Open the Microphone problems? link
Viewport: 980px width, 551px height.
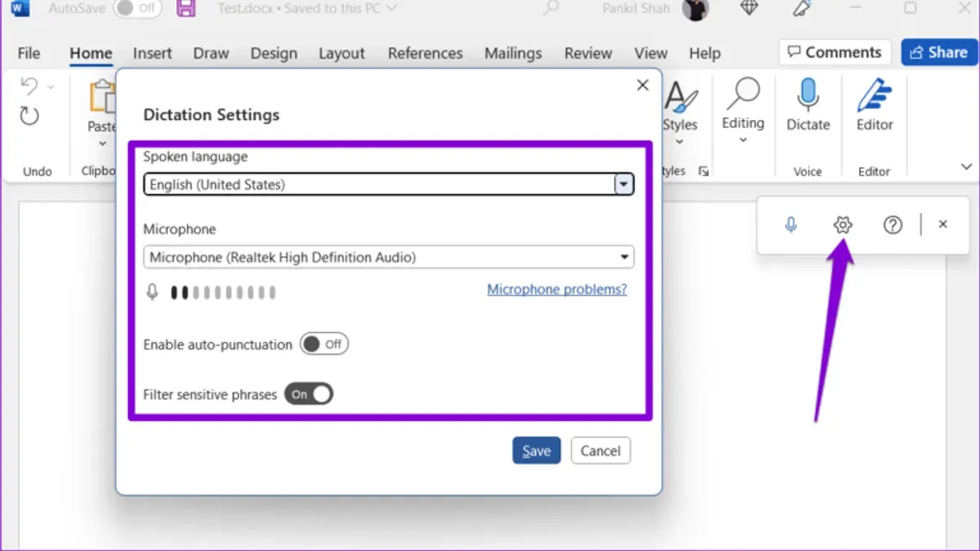(x=557, y=289)
